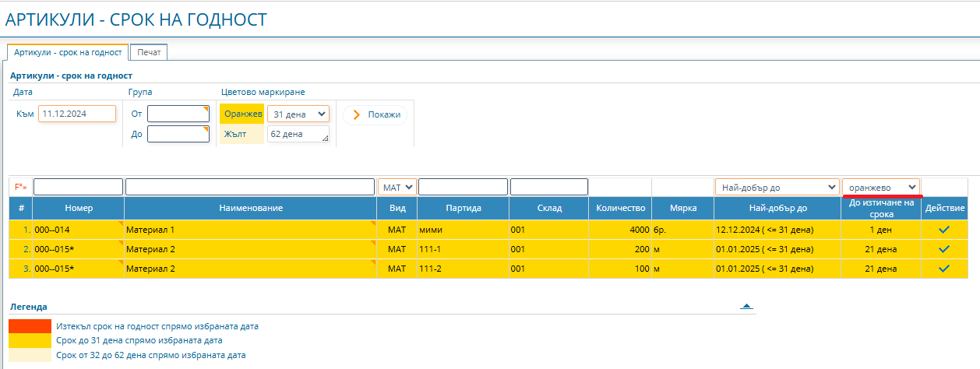980x369 pixels.
Task: Click the F* filter icon
Action: pyautogui.click(x=21, y=187)
